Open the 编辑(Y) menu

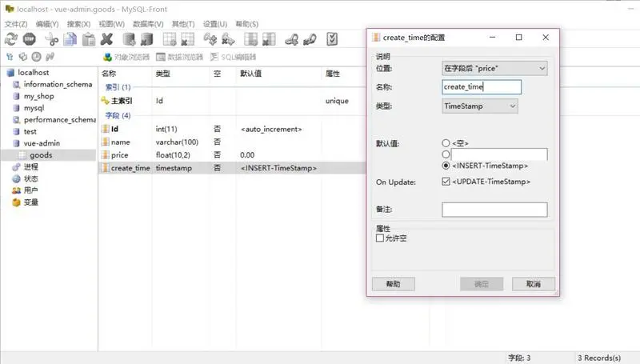pos(47,24)
